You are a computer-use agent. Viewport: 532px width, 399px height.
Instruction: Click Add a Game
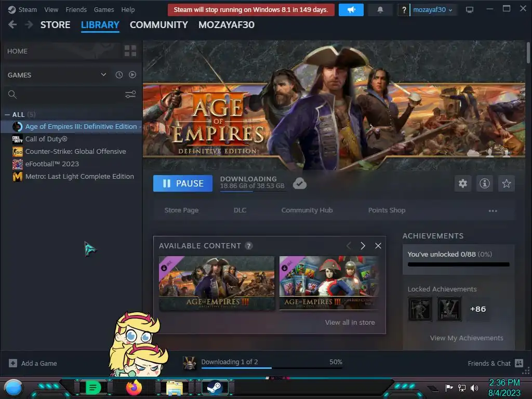pos(33,363)
